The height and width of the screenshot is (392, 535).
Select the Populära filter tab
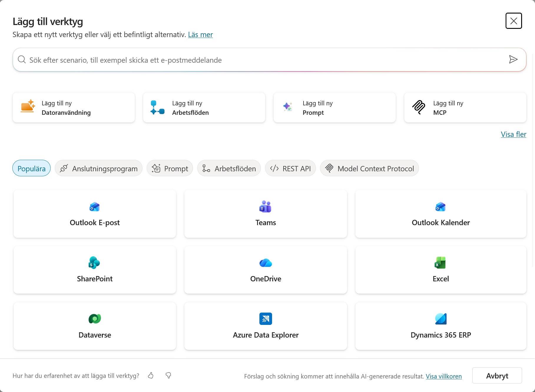pos(32,168)
